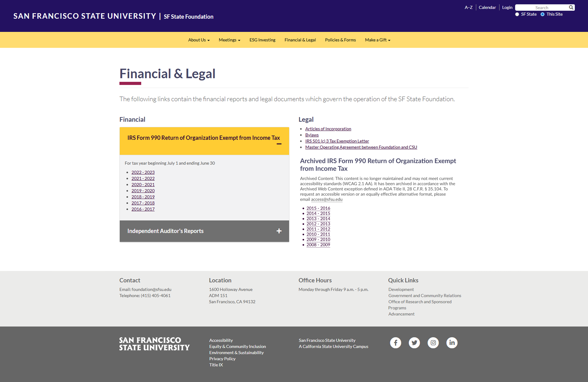Open archived 2011 - 2012 Form 990
The height and width of the screenshot is (382, 588).
[318, 229]
